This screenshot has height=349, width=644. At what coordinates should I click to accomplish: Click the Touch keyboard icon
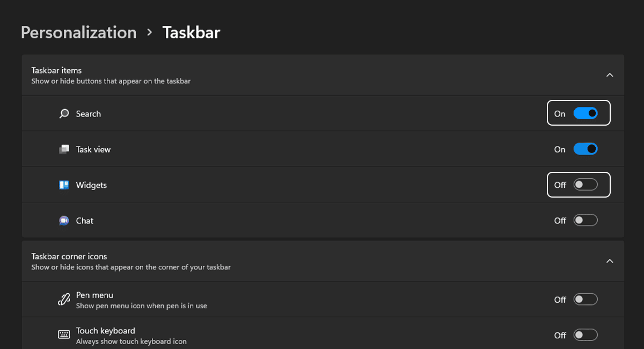point(64,335)
